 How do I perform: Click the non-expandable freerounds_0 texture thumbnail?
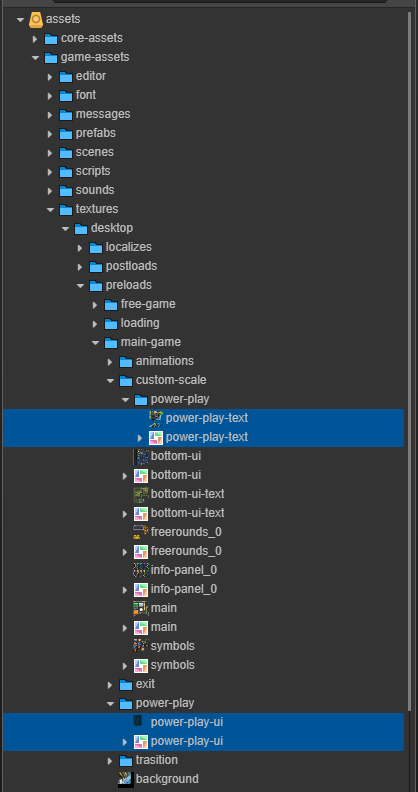[141, 532]
